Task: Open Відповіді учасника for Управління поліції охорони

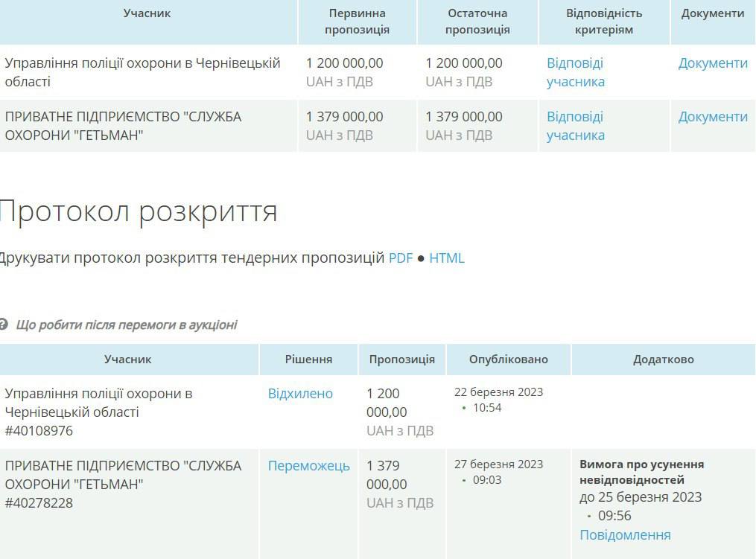Action: tap(575, 72)
